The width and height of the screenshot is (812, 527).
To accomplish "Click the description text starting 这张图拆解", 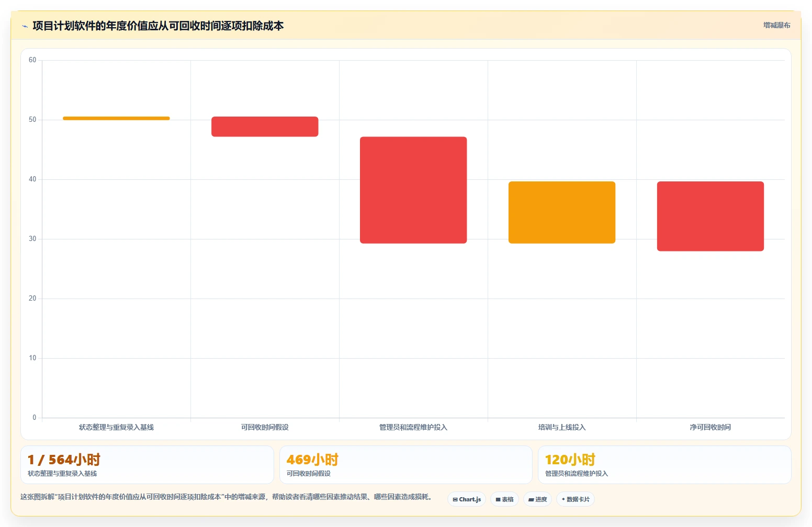I will tap(227, 497).
